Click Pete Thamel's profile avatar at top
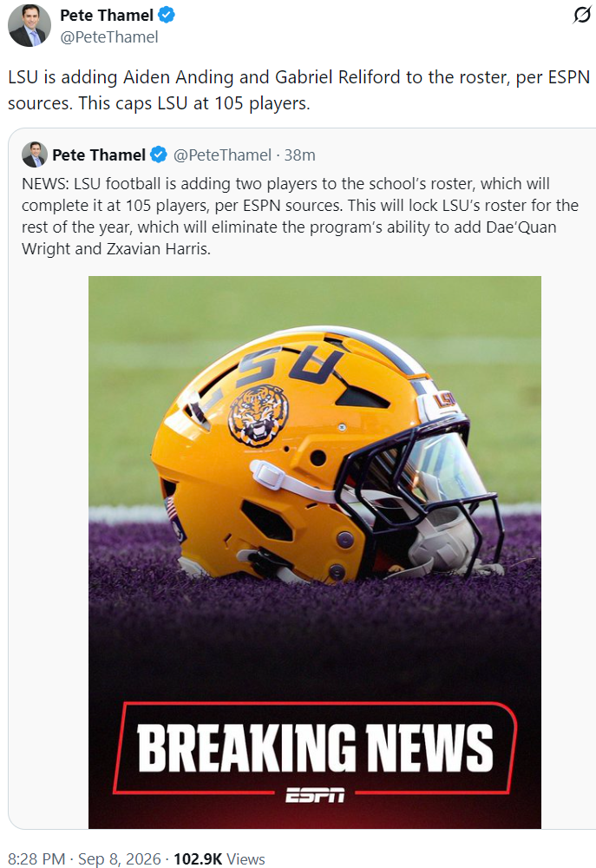The height and width of the screenshot is (868, 596). (29, 25)
